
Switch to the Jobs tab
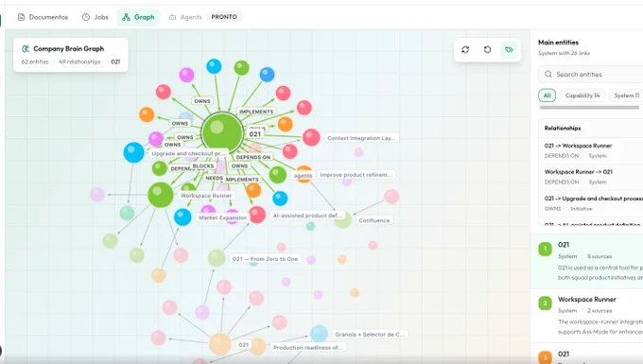pyautogui.click(x=96, y=17)
